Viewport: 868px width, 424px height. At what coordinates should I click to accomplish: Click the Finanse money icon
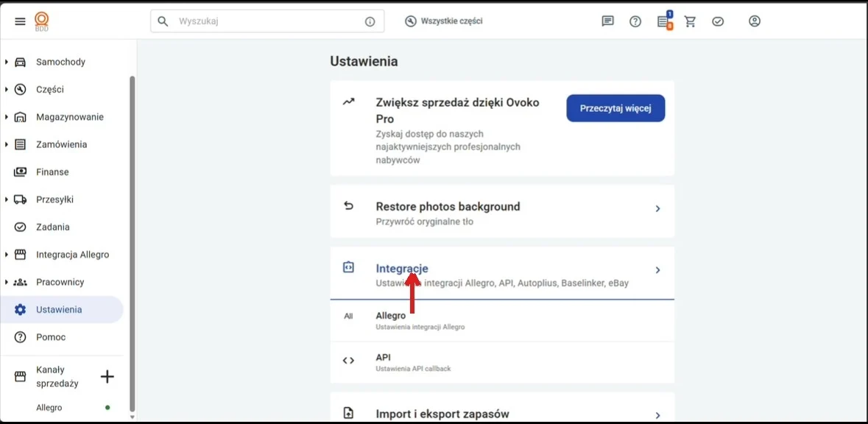20,172
